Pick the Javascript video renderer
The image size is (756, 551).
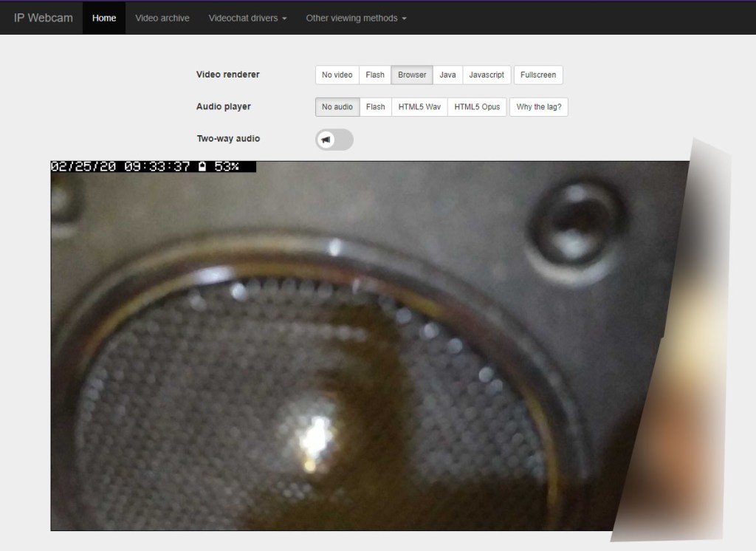(x=487, y=75)
